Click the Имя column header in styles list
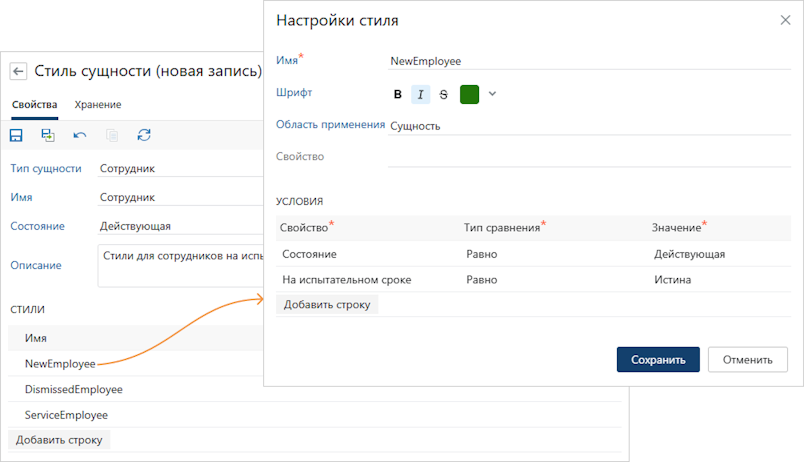 point(35,338)
